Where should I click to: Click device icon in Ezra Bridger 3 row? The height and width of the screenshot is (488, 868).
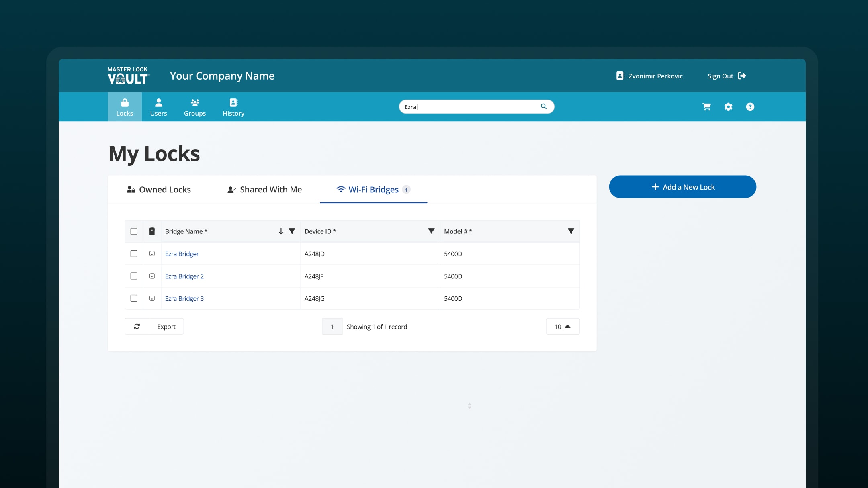[x=152, y=298]
